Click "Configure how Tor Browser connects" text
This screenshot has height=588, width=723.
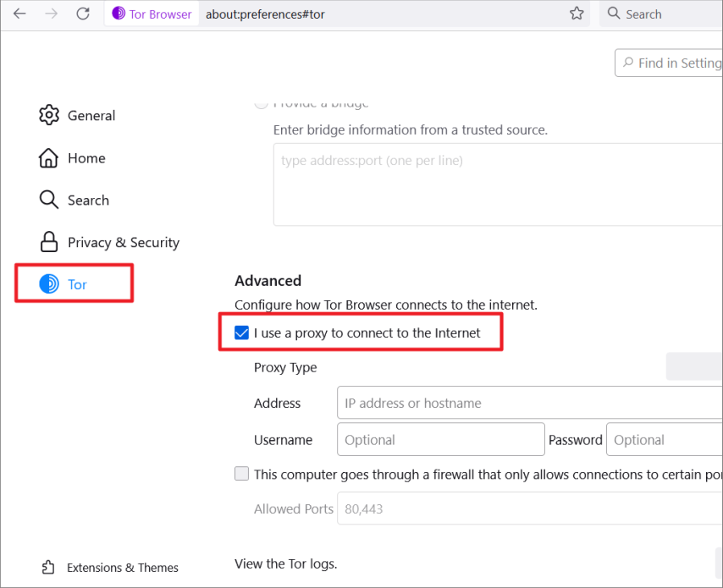click(x=386, y=305)
